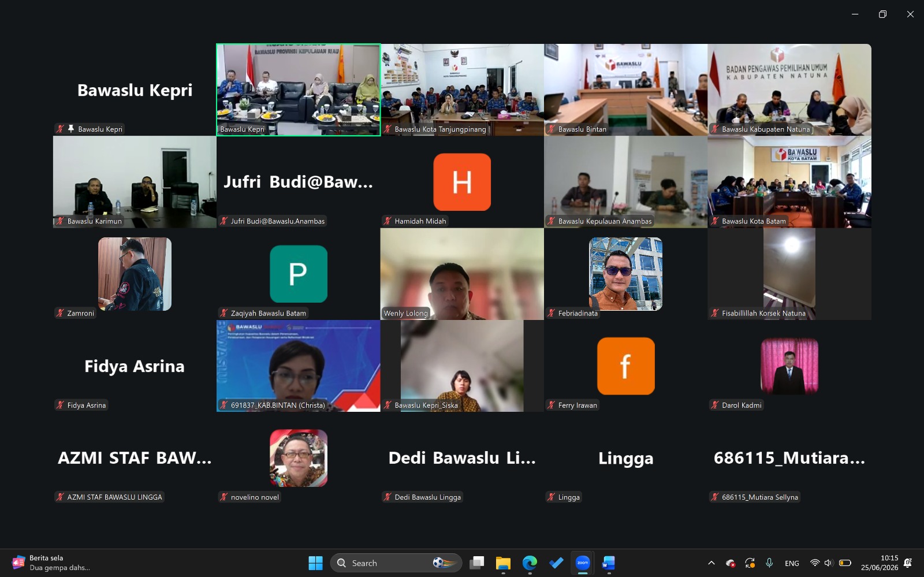Image resolution: width=924 pixels, height=577 pixels.
Task: Click the taskbar Search box
Action: click(x=396, y=563)
